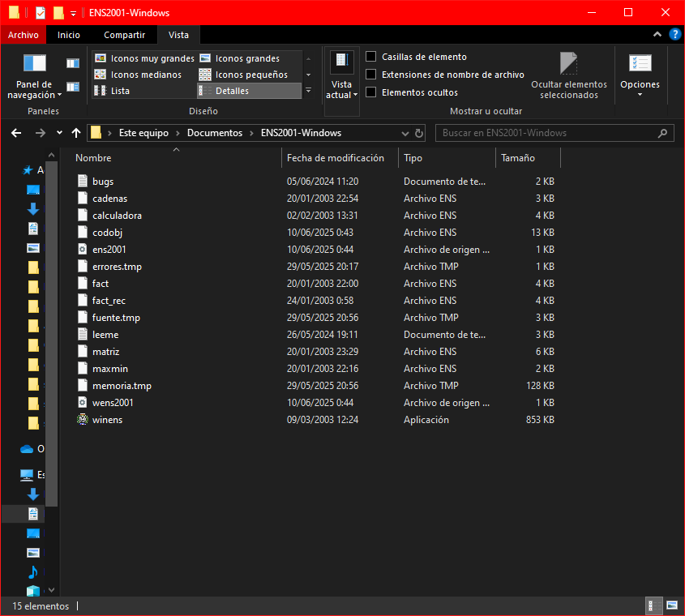This screenshot has height=616, width=685.
Task: Click Ocultar elementos seleccionados
Action: coord(569,75)
